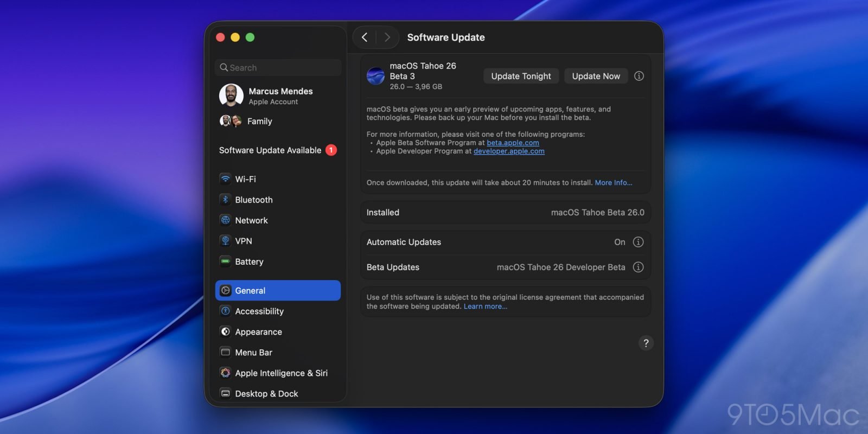Click the Update Now button
Image resolution: width=868 pixels, height=434 pixels.
(x=596, y=76)
